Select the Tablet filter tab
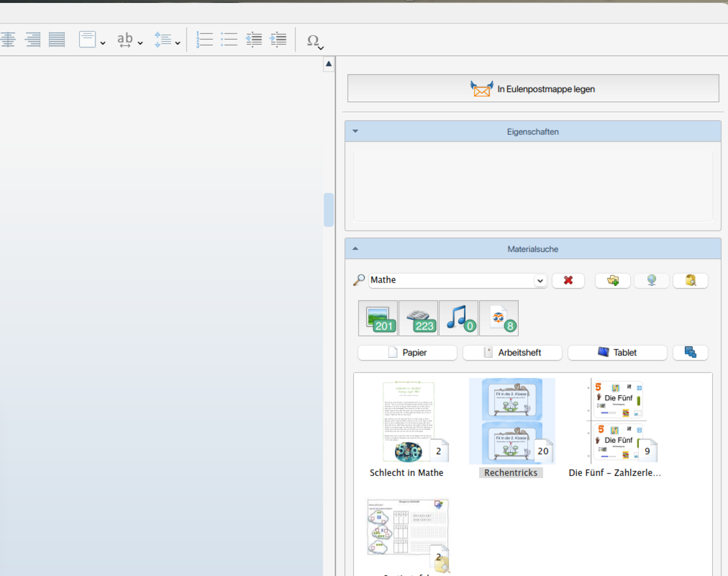The image size is (728, 576). 617,352
